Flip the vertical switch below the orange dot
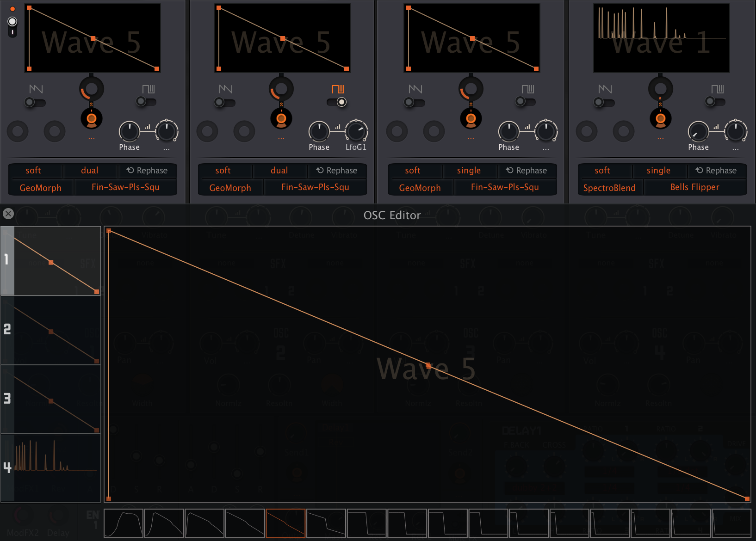Screen dimensions: 756x541 pyautogui.click(x=12, y=27)
